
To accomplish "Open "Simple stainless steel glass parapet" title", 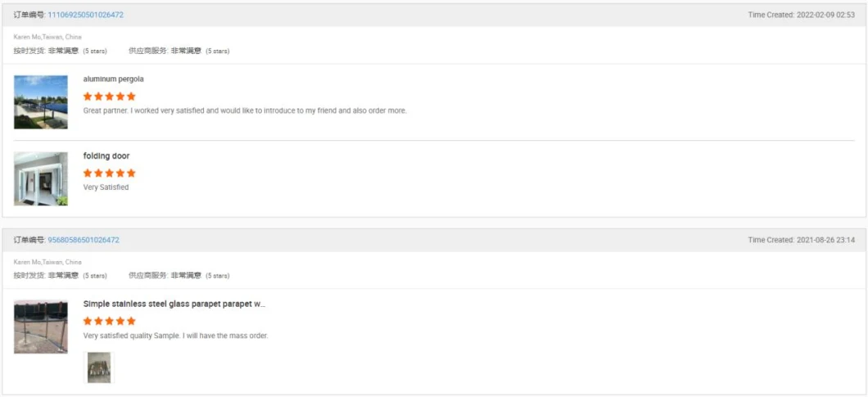I will coord(174,304).
